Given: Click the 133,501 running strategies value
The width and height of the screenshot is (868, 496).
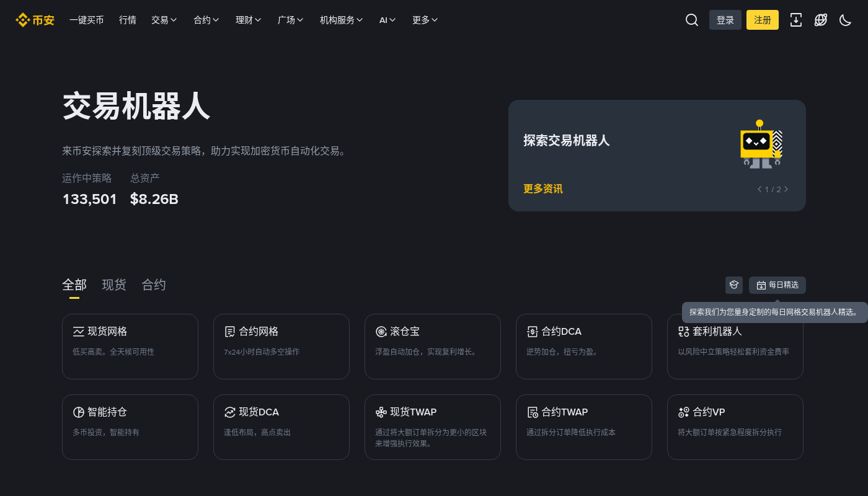Looking at the screenshot, I should pyautogui.click(x=90, y=199).
